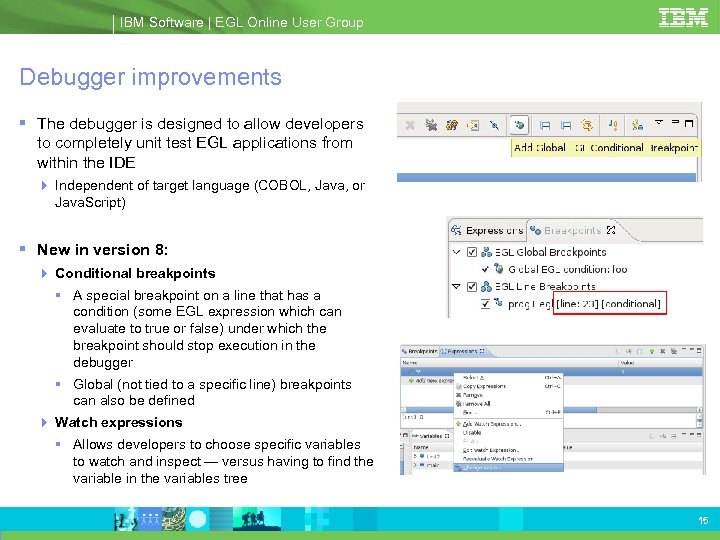Click Remove All Expressions icon in Expressions toolbar
This screenshot has height=540, width=720.
(674, 351)
